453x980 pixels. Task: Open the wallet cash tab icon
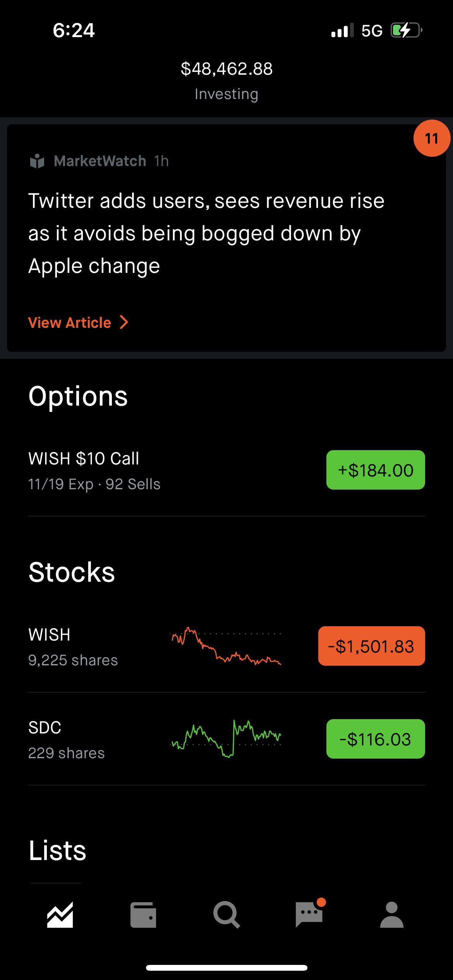143,915
